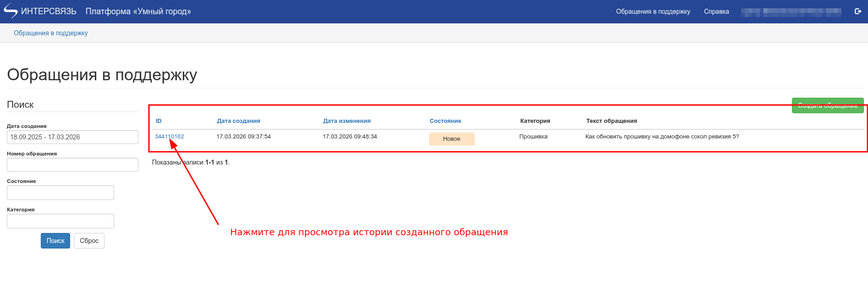
Task: Open ticket 344110162 link
Action: [x=169, y=137]
